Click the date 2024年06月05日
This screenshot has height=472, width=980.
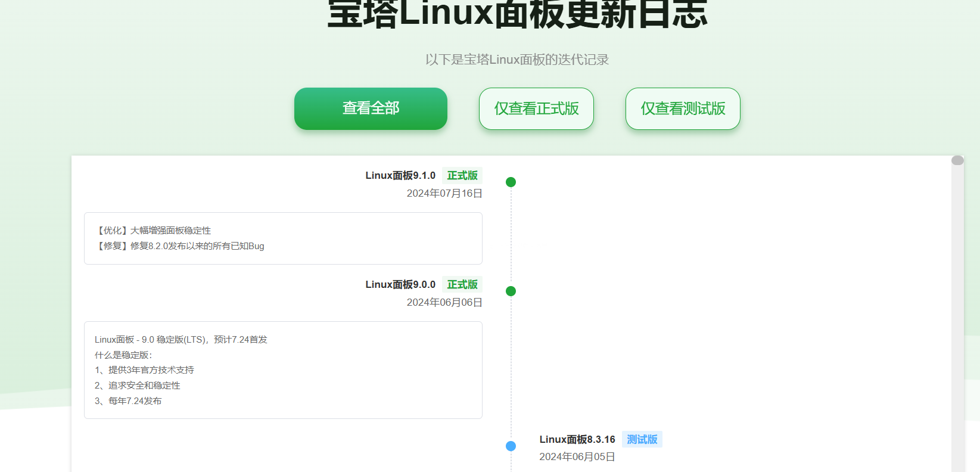[x=577, y=457]
